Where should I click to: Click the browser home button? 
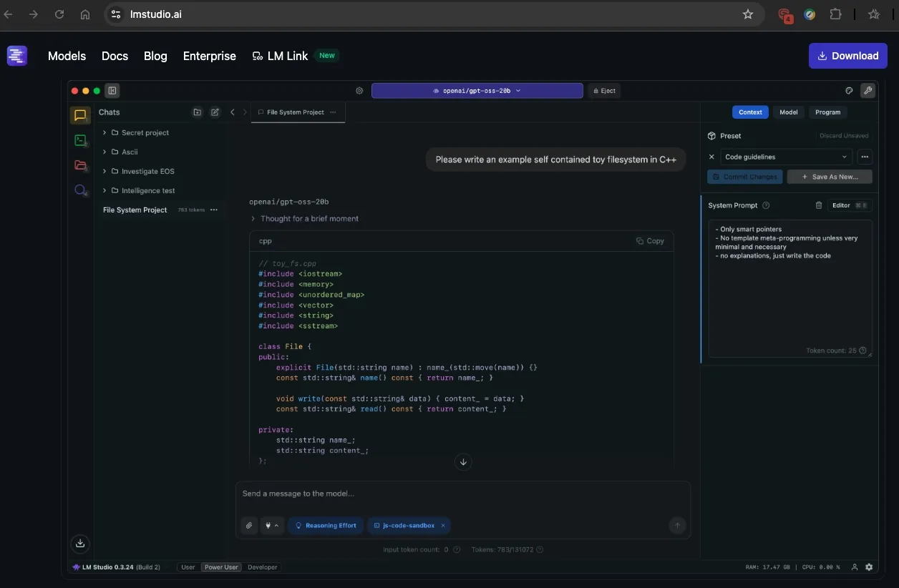[x=85, y=14]
